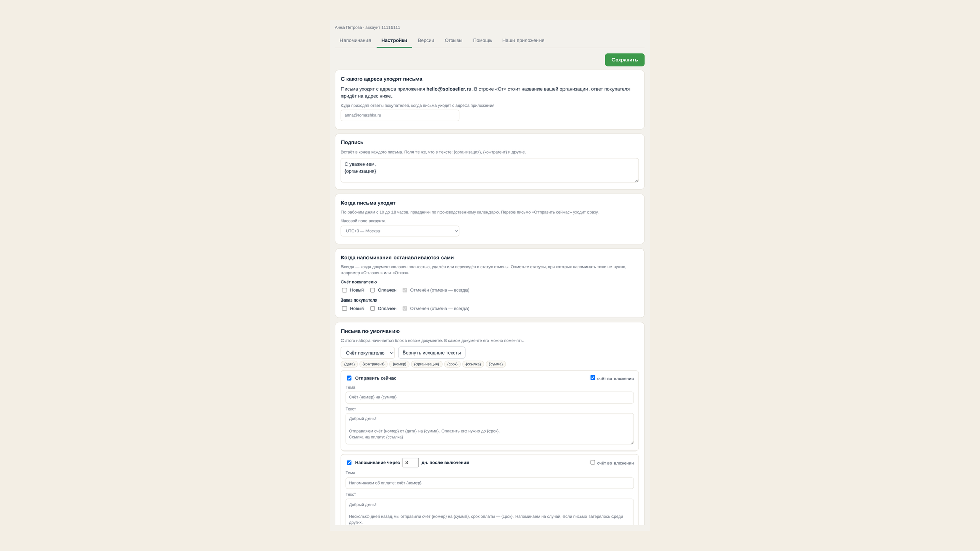Open the Счёт покупателю document type dropdown

click(367, 353)
